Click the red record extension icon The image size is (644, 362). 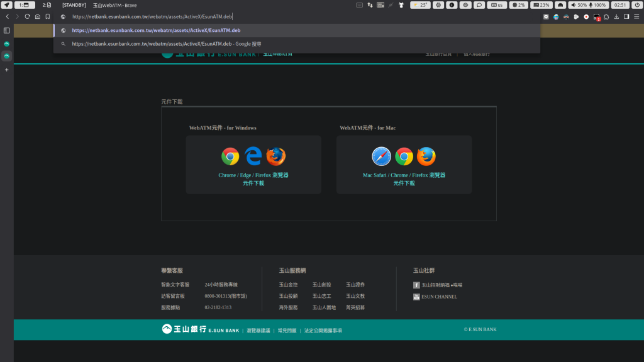tap(586, 17)
